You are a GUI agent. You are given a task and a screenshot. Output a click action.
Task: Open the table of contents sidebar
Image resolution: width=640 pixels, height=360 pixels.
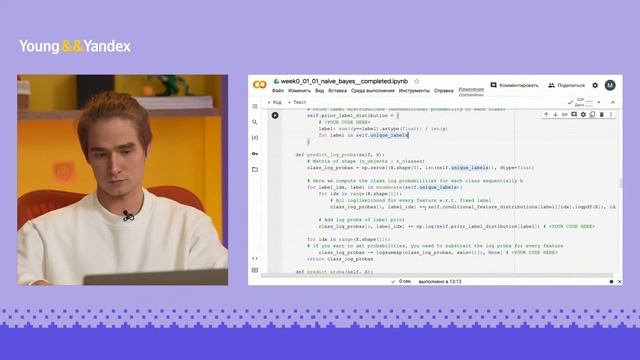click(255, 106)
